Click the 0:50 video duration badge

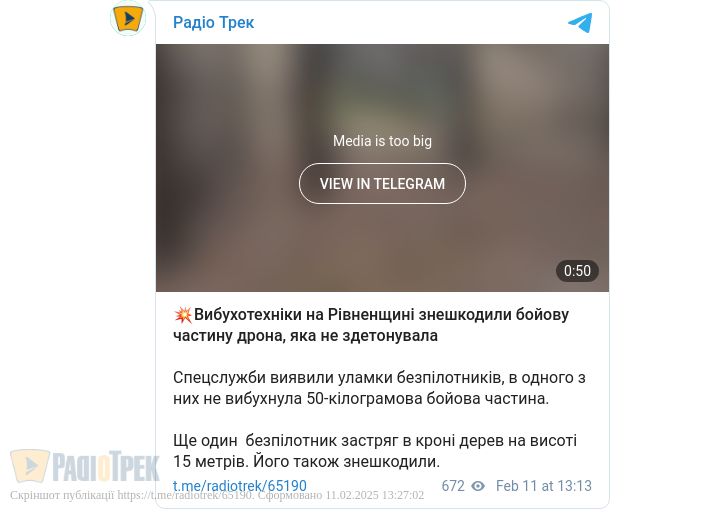[x=577, y=271]
